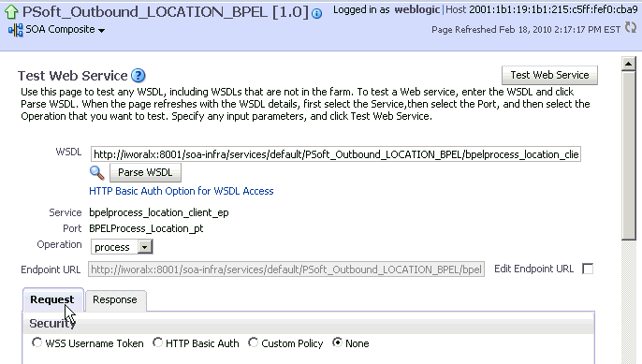Open Test Web Service help icon
The image size is (642, 364).
tap(139, 76)
